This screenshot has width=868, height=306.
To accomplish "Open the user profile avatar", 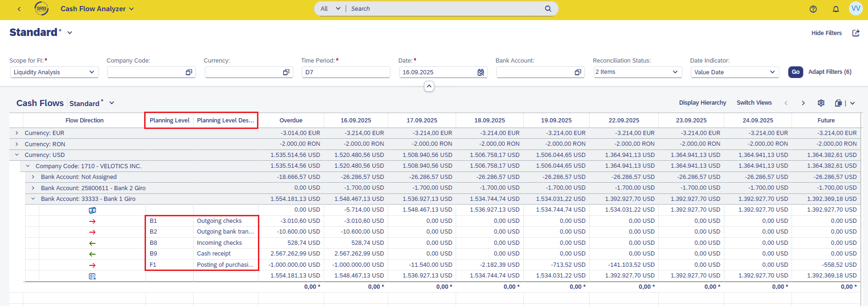I will coord(855,8).
